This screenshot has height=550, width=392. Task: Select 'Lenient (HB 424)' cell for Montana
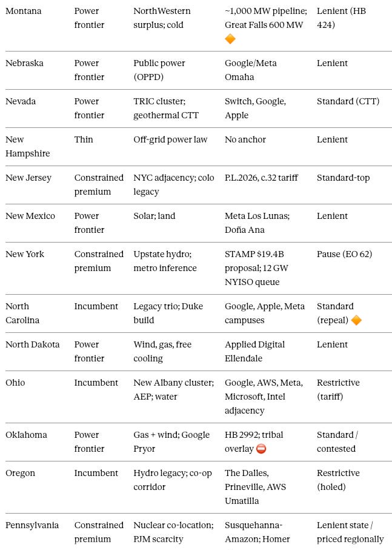[341, 18]
